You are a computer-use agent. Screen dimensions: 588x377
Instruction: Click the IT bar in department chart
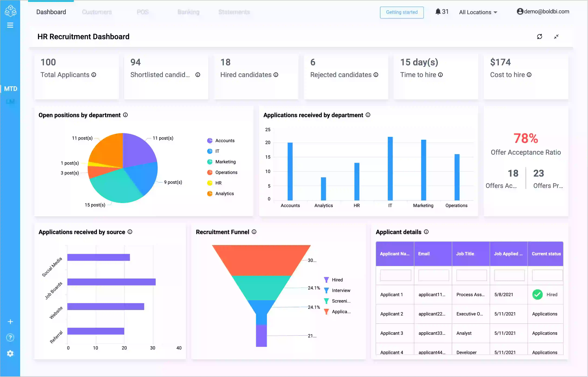pyautogui.click(x=390, y=169)
